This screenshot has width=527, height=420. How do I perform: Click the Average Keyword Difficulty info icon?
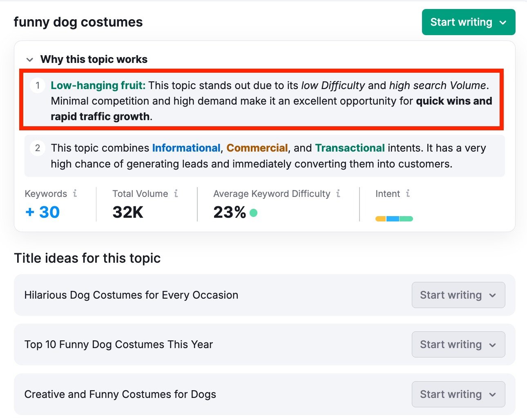click(338, 194)
